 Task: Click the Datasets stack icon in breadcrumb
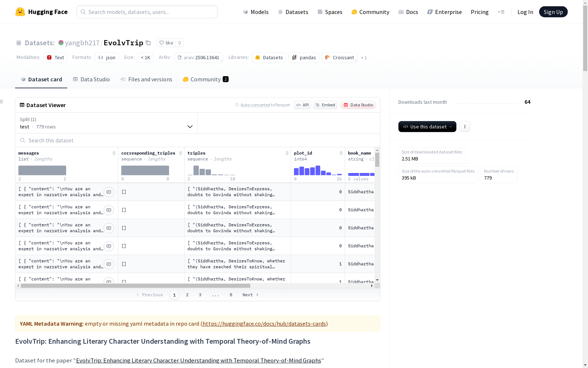pyautogui.click(x=19, y=43)
